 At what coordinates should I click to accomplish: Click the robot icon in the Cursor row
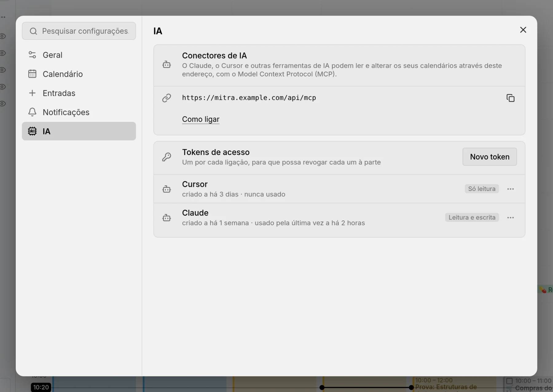(x=167, y=189)
